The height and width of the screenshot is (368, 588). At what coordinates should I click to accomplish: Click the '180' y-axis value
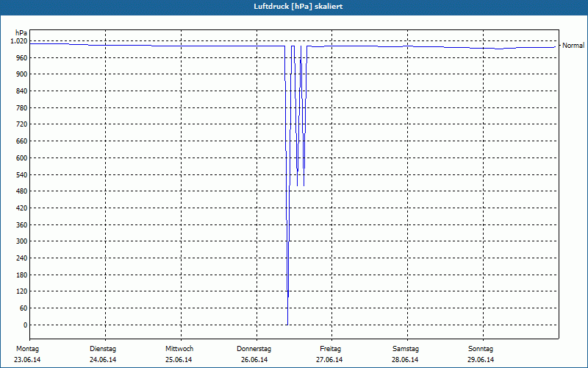(x=23, y=275)
